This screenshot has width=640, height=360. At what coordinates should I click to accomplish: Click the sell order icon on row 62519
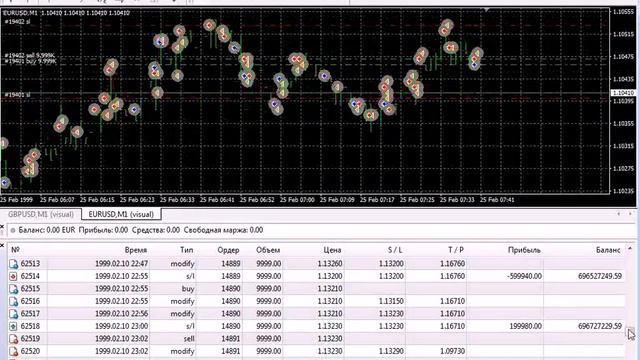pos(13,339)
